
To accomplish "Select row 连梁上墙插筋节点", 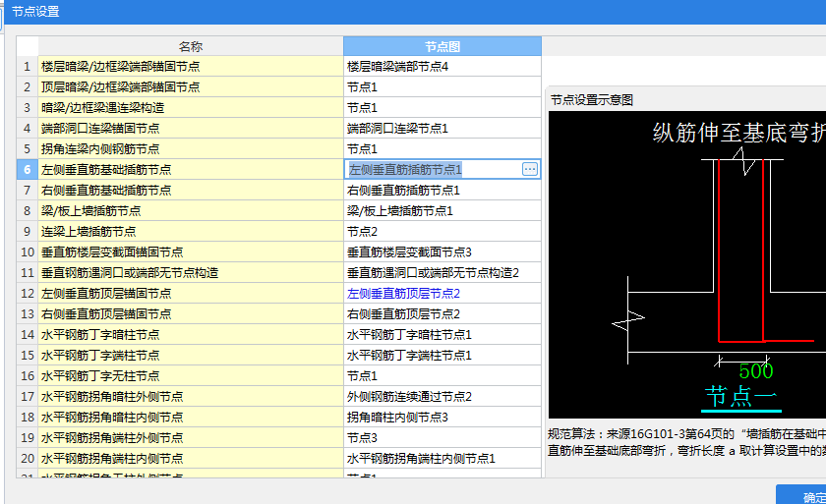I will pos(191,232).
